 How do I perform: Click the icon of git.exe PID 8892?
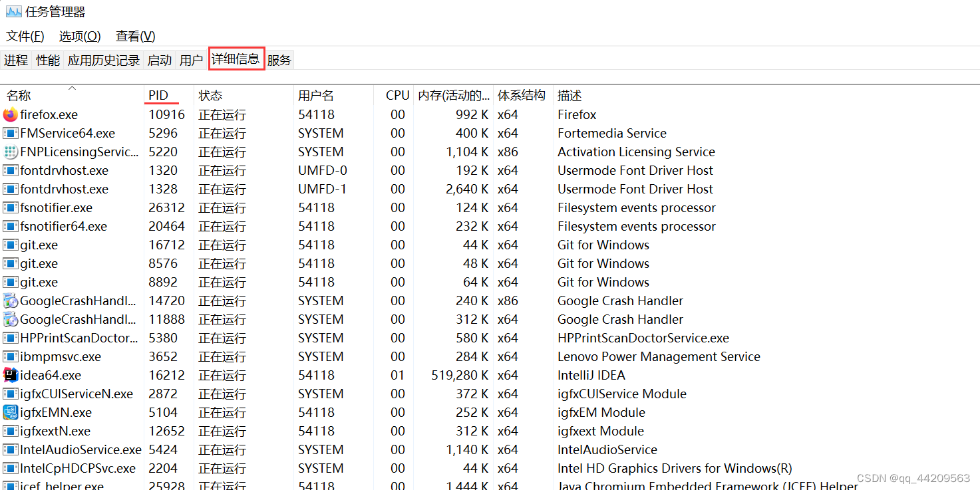click(10, 282)
